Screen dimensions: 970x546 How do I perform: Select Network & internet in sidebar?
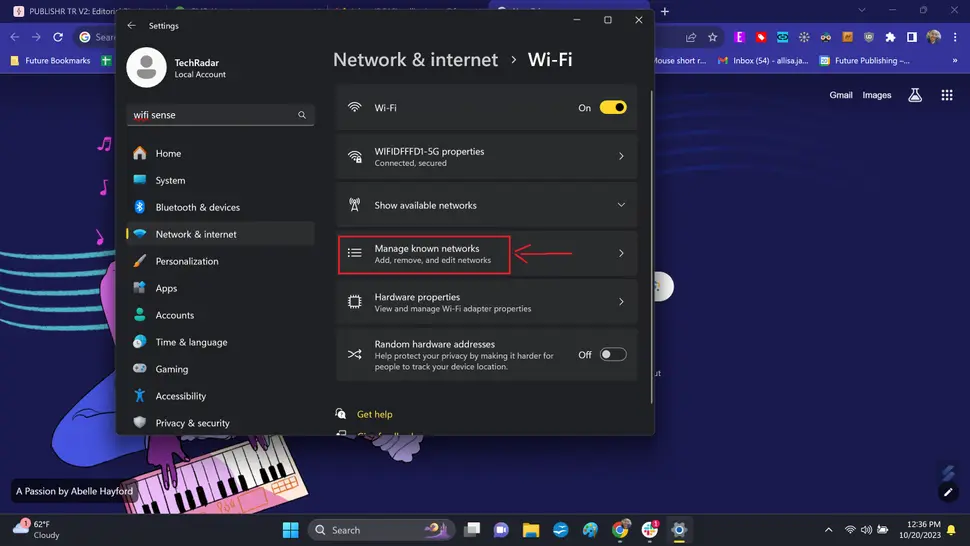point(220,234)
